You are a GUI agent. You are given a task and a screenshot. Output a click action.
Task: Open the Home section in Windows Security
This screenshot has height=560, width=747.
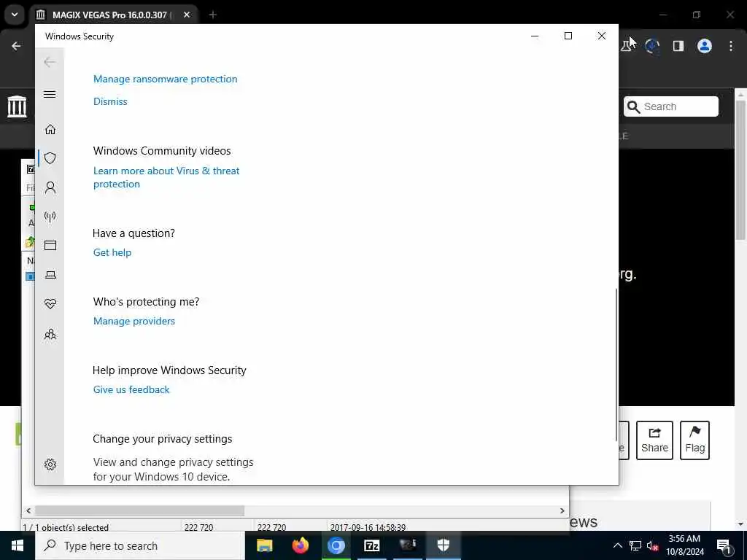pos(50,130)
